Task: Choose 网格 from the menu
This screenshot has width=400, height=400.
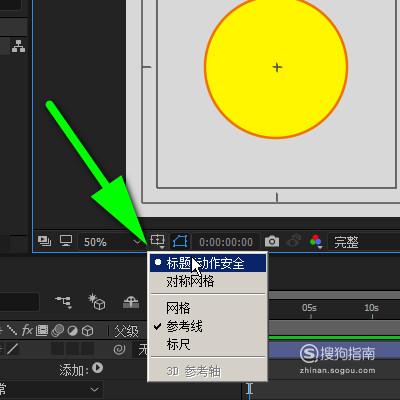Action: (x=208, y=308)
